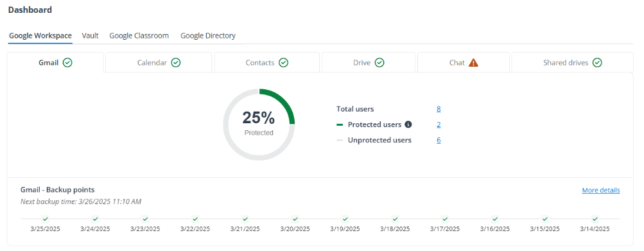Click the 3/14/2025 date label
Viewport: 644px width, 251px height.
pos(595,229)
